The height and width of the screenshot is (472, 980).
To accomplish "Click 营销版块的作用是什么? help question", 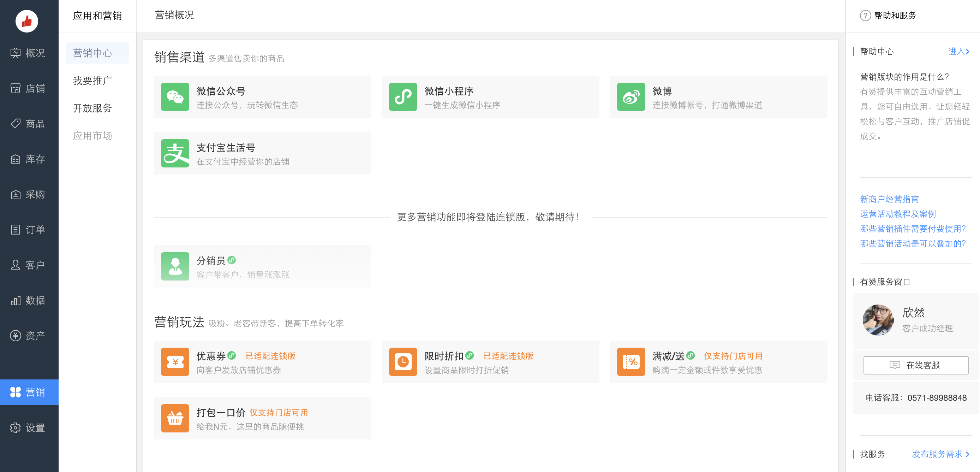I will (x=904, y=77).
